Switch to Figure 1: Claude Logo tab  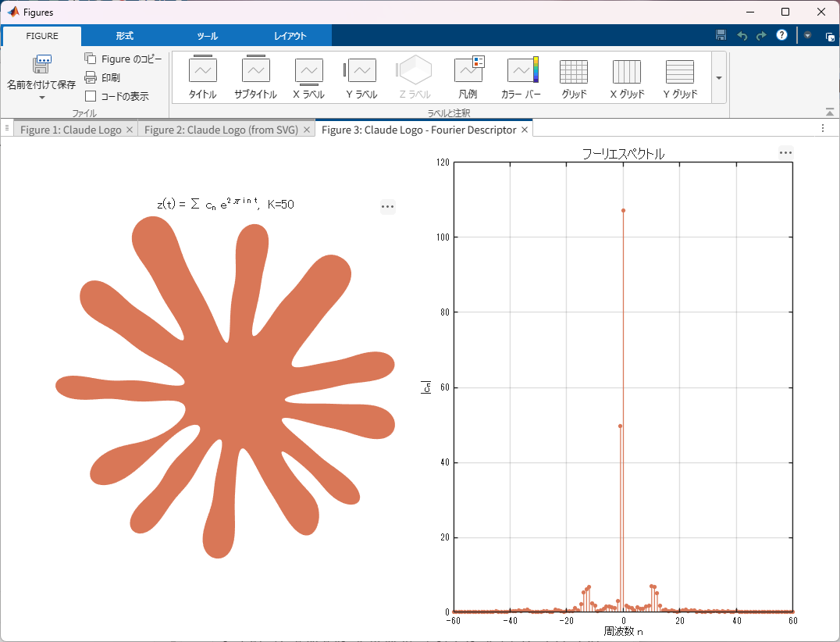click(71, 130)
